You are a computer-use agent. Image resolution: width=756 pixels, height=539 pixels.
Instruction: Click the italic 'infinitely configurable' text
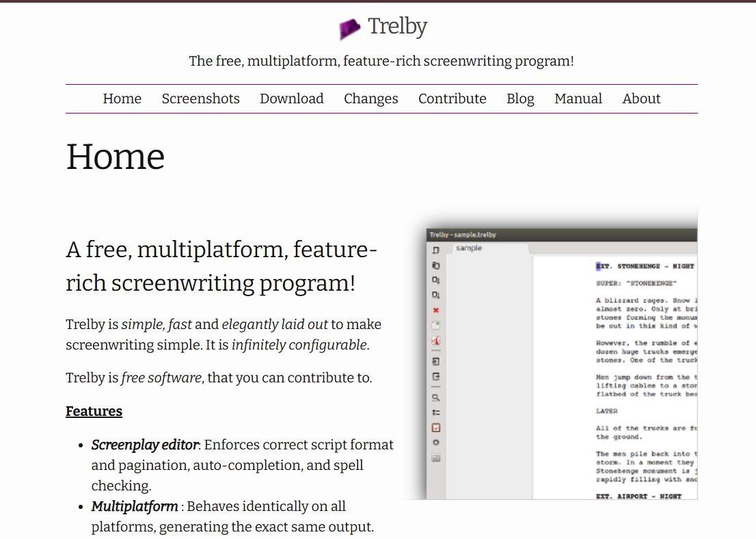point(299,345)
